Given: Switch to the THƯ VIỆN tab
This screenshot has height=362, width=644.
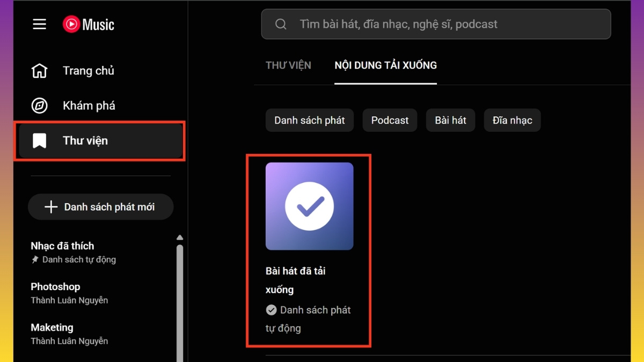Looking at the screenshot, I should [x=288, y=65].
